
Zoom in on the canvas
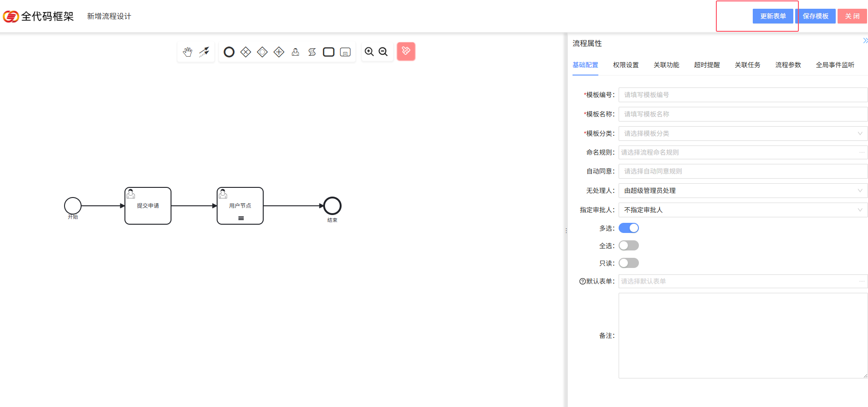pyautogui.click(x=369, y=52)
